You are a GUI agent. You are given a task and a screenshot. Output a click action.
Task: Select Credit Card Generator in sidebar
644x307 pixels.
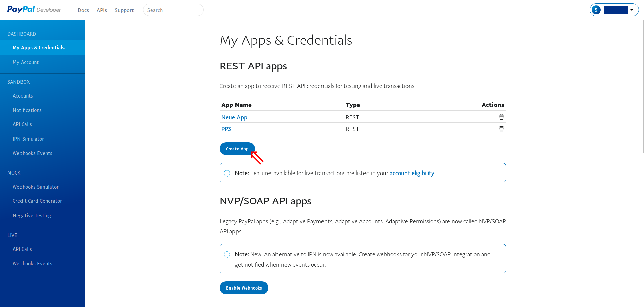click(x=37, y=201)
